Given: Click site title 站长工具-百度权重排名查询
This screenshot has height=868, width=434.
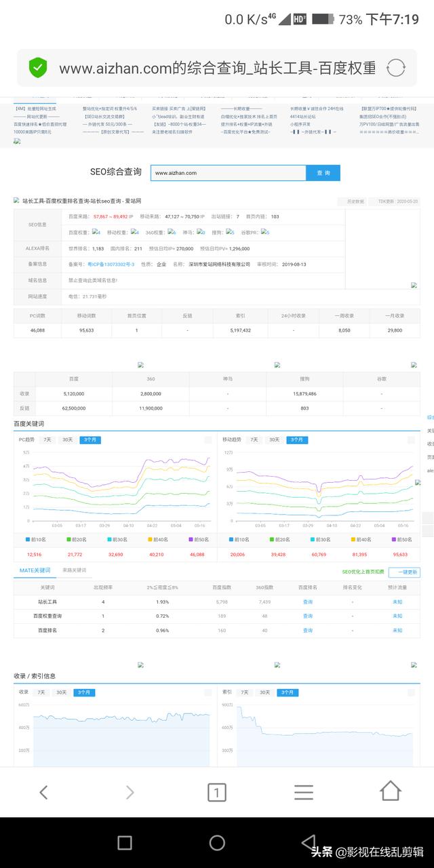Looking at the screenshot, I should click(x=81, y=201).
